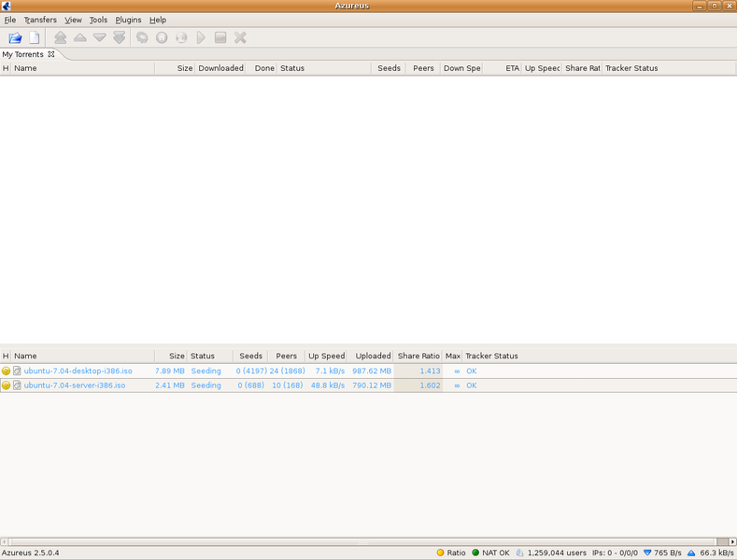This screenshot has height=560, width=737.
Task: Click seeding list Up Speed header
Action: (326, 356)
